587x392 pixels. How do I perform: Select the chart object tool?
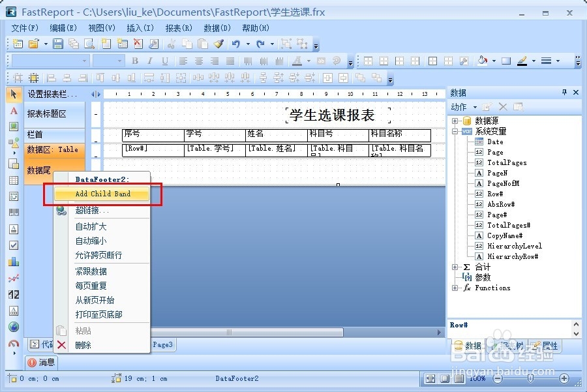point(14,260)
